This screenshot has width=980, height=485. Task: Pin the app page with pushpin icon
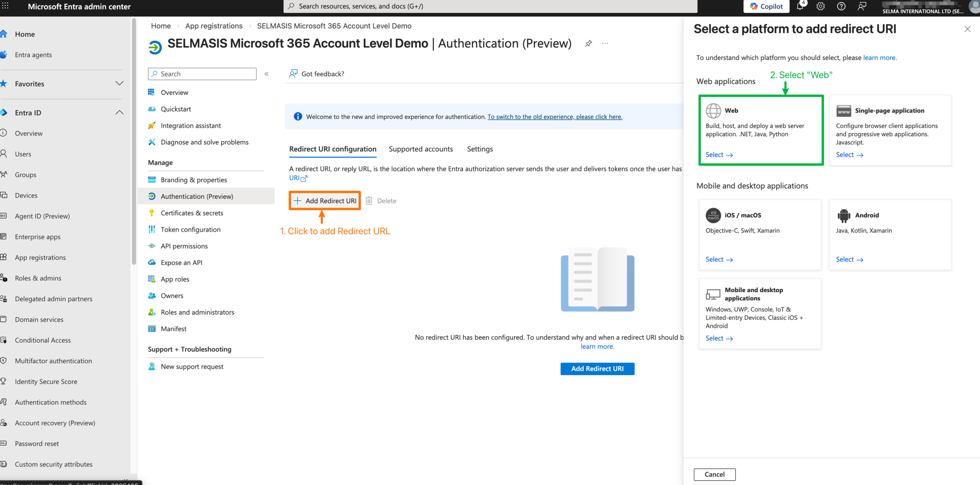click(x=588, y=44)
